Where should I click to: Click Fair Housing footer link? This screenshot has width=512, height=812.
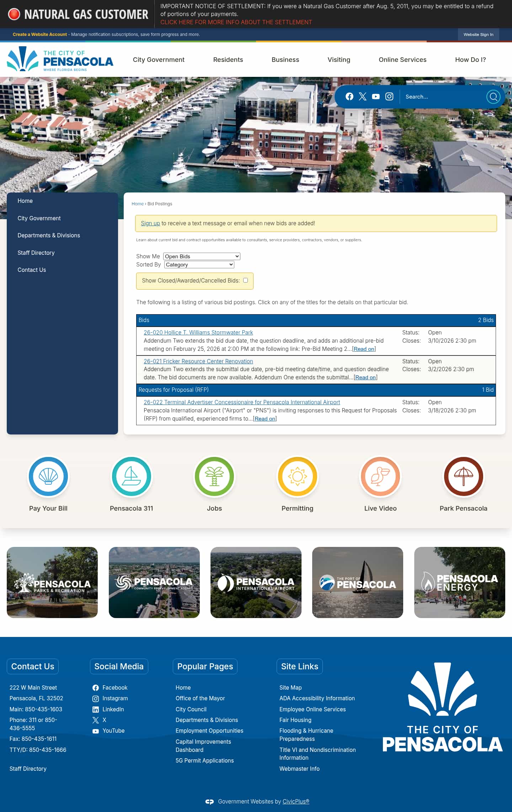[295, 720]
